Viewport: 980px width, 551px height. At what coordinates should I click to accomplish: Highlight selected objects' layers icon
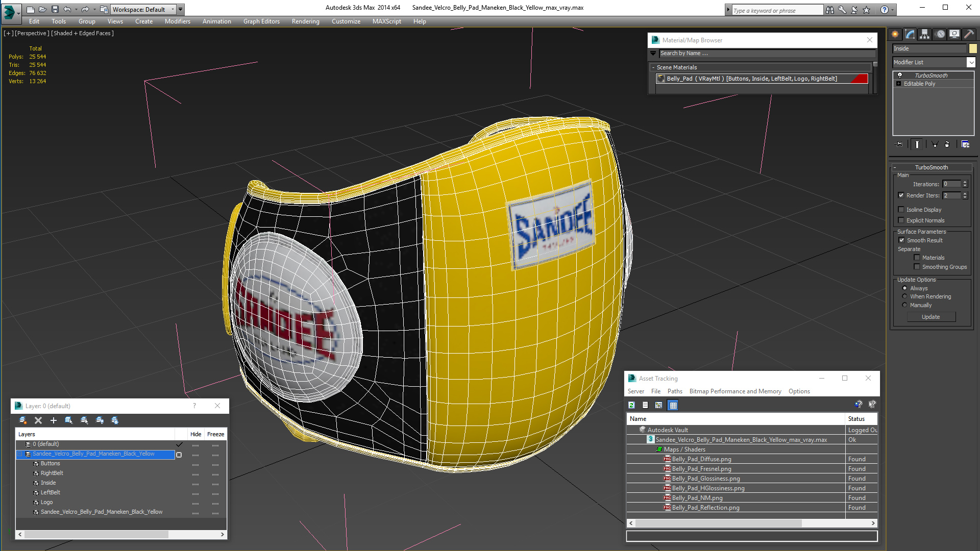(x=84, y=420)
